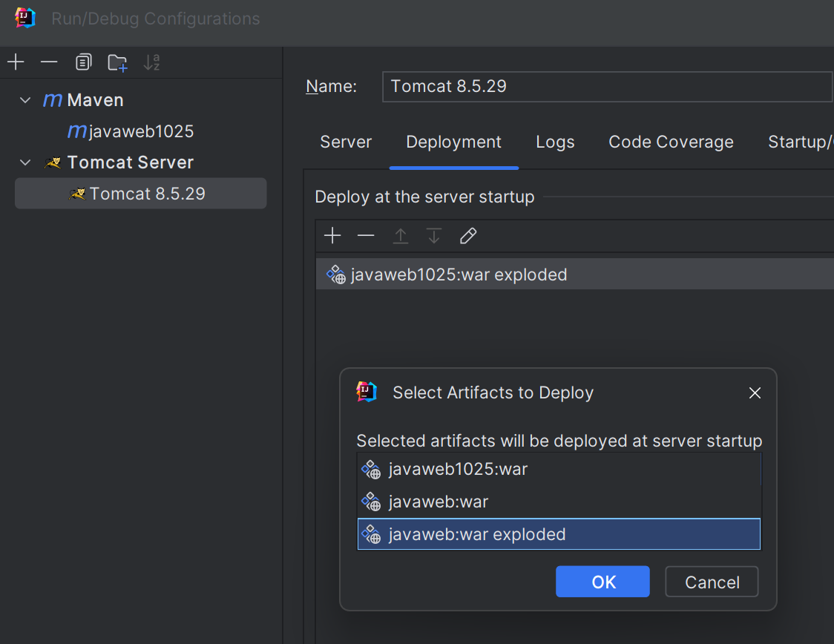Collapse the Tomcat Server node
The width and height of the screenshot is (834, 644).
[x=26, y=162]
